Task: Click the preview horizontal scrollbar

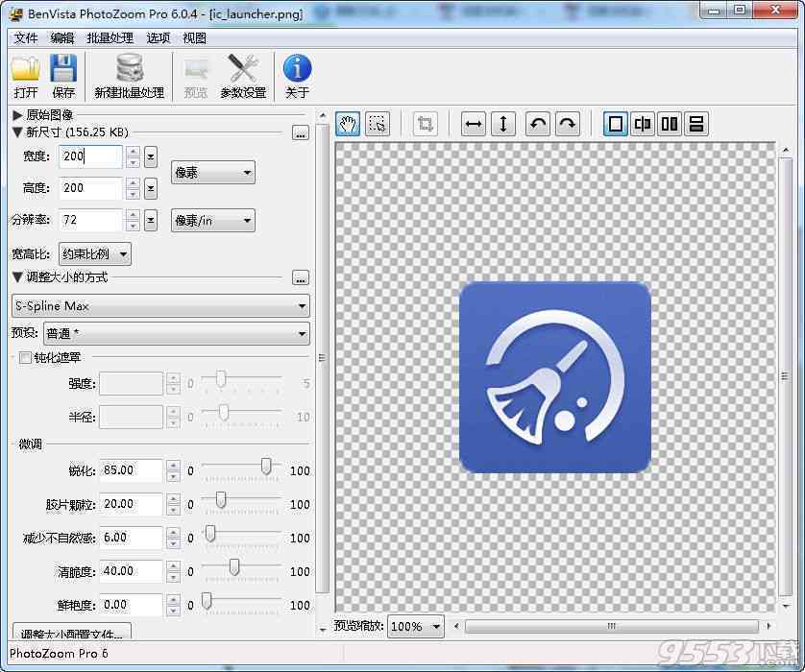Action: (612, 626)
